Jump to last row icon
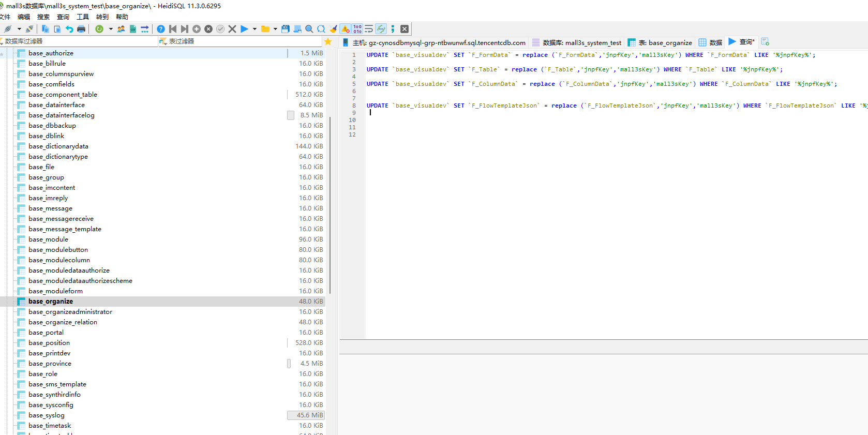The width and height of the screenshot is (868, 435). point(185,29)
